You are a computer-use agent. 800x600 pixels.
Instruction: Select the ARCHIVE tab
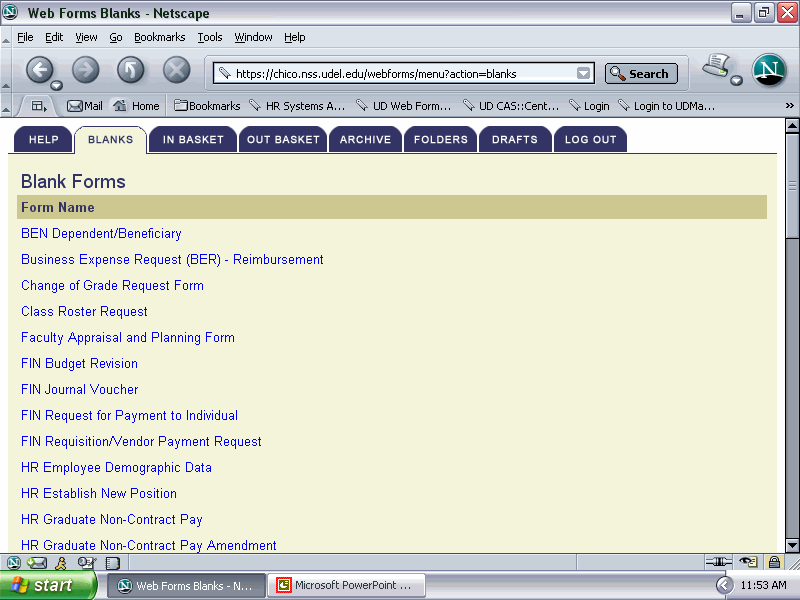(365, 140)
